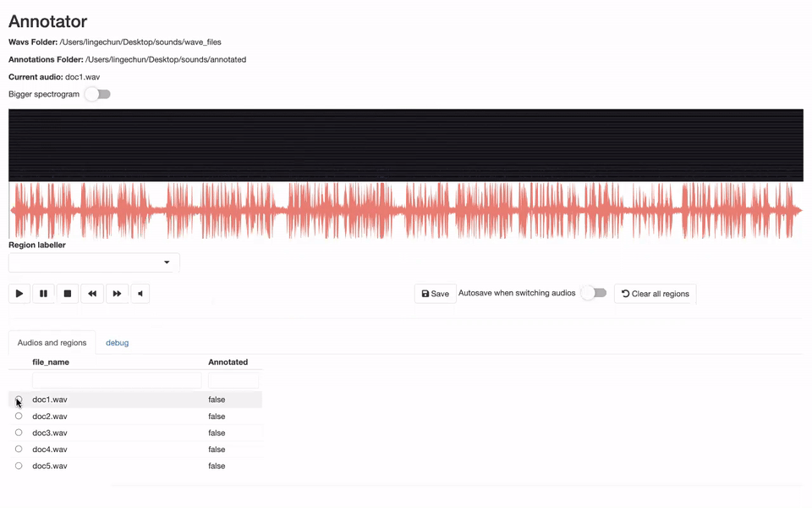
Task: Stop audio with the stop button
Action: point(68,294)
